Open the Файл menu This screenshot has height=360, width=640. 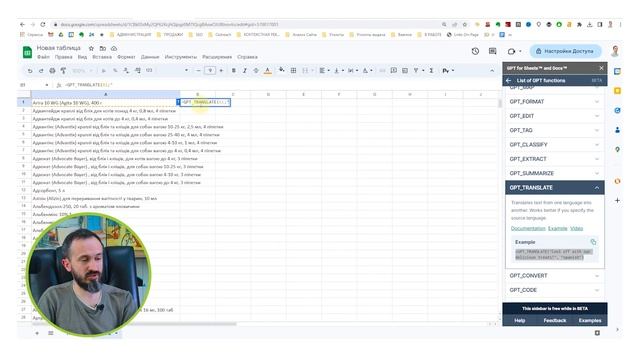(x=43, y=57)
